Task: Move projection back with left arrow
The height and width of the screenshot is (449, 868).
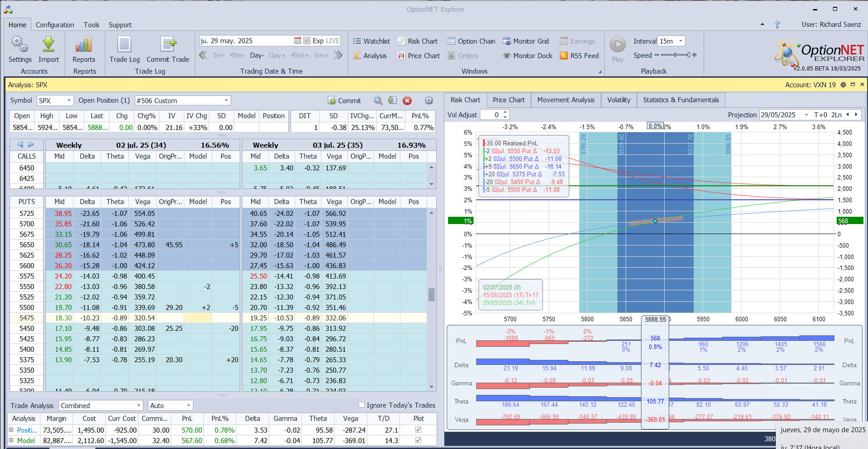Action: point(848,115)
